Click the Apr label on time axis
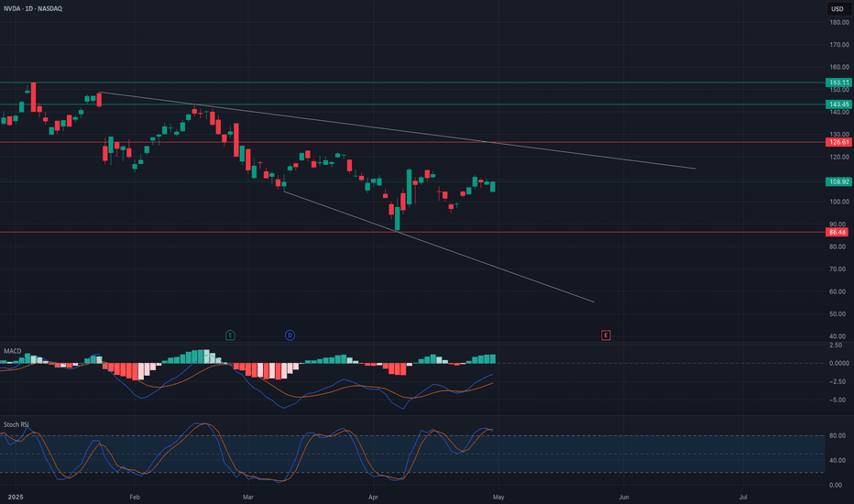 coord(373,497)
